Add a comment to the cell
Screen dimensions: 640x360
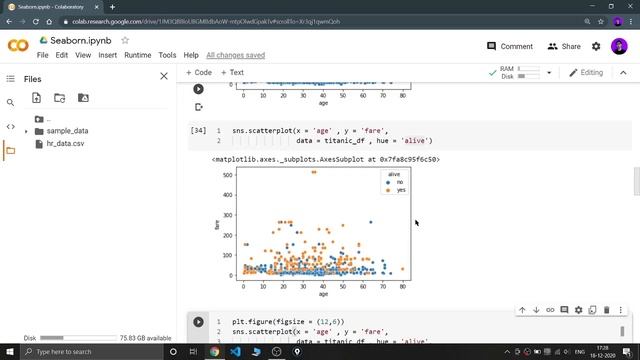(x=564, y=310)
